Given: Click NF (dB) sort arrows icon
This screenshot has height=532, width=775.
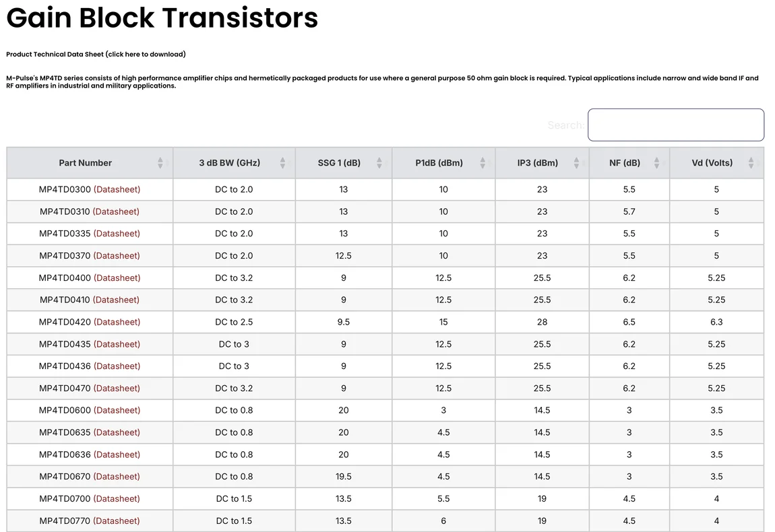Looking at the screenshot, I should [x=656, y=163].
